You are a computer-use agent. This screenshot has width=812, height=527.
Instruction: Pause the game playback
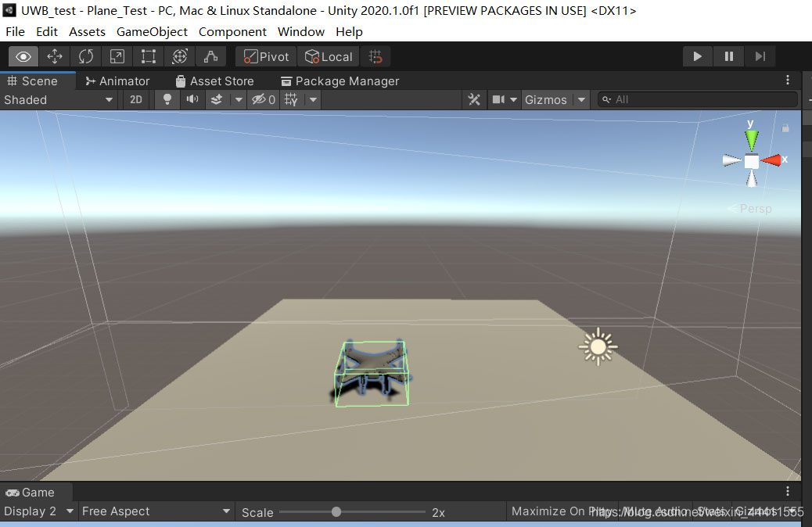[x=728, y=56]
